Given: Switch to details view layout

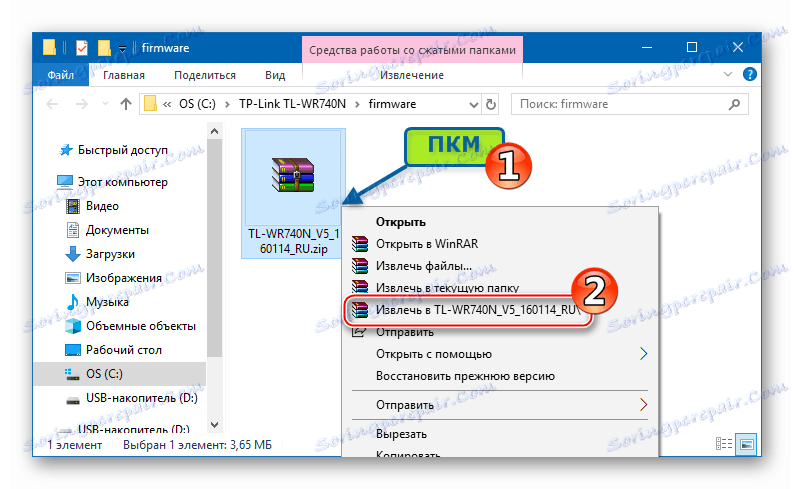Looking at the screenshot, I should (724, 444).
